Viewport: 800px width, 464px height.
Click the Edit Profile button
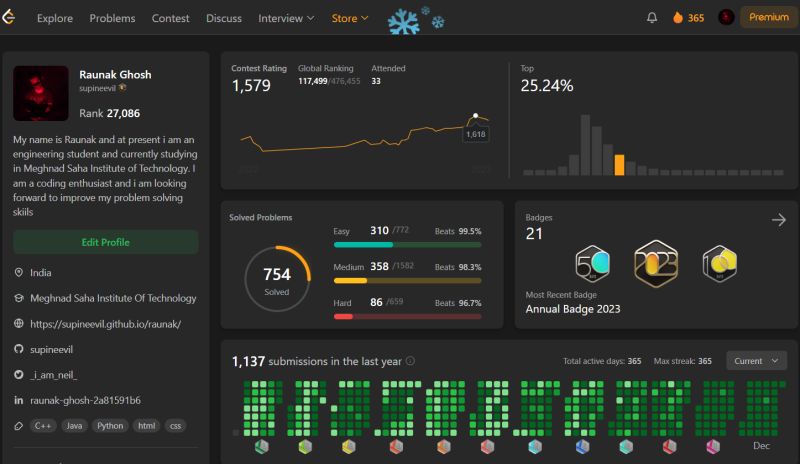coord(106,242)
